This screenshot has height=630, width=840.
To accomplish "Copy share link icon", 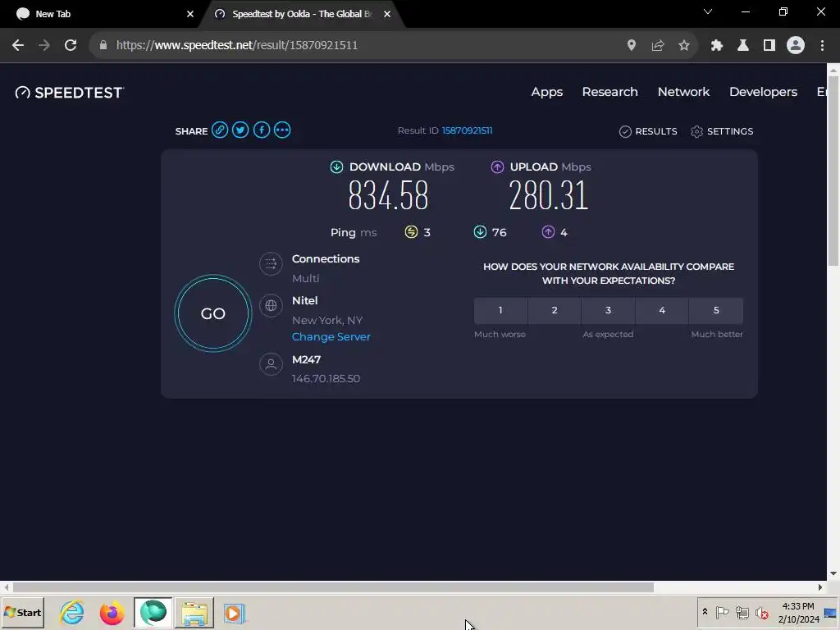I will (220, 130).
